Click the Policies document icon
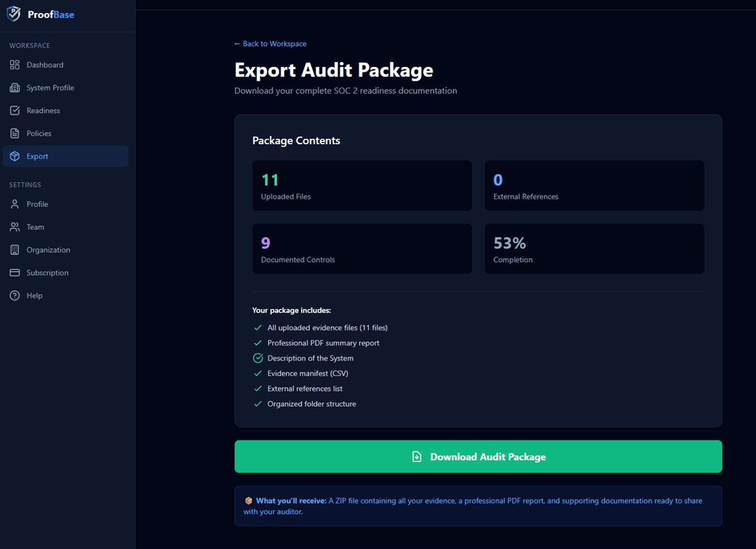The height and width of the screenshot is (549, 756). 15,133
